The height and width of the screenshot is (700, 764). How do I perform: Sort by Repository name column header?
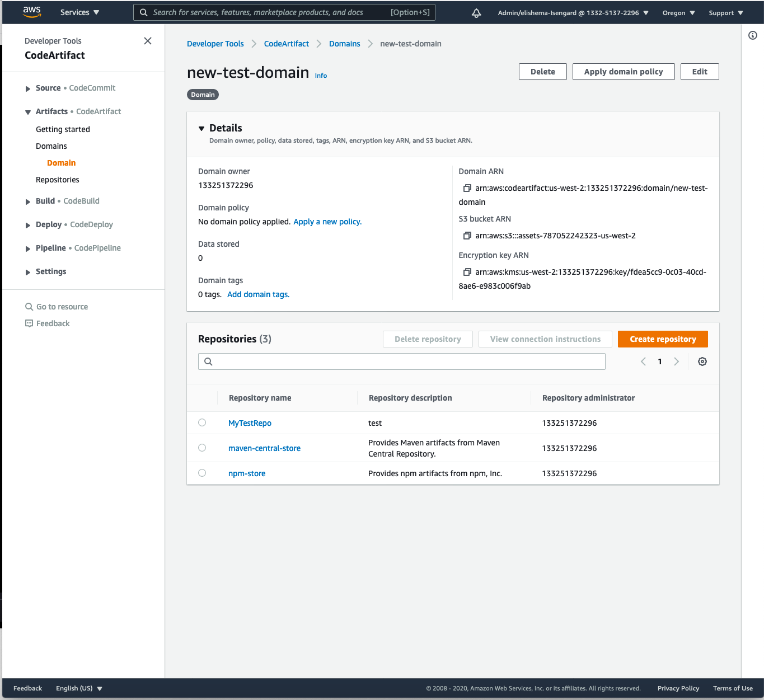pos(260,398)
